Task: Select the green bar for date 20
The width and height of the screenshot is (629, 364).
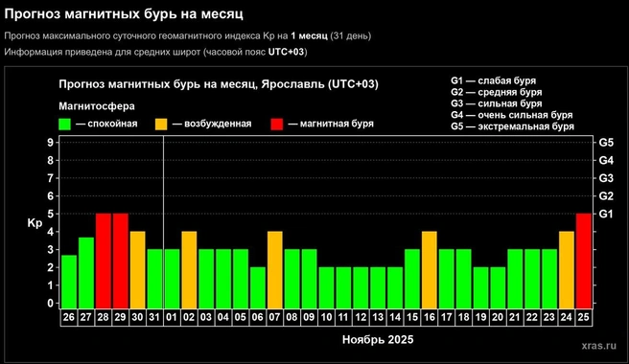Action: (498, 287)
